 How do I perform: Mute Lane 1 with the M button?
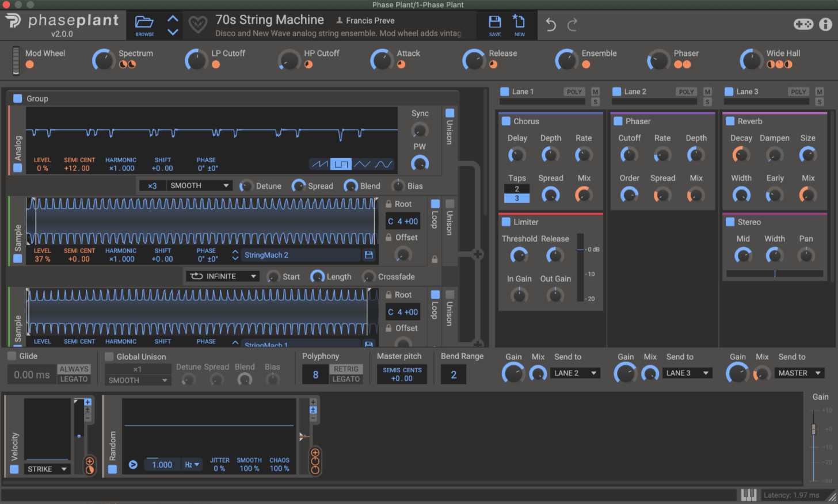pos(595,92)
